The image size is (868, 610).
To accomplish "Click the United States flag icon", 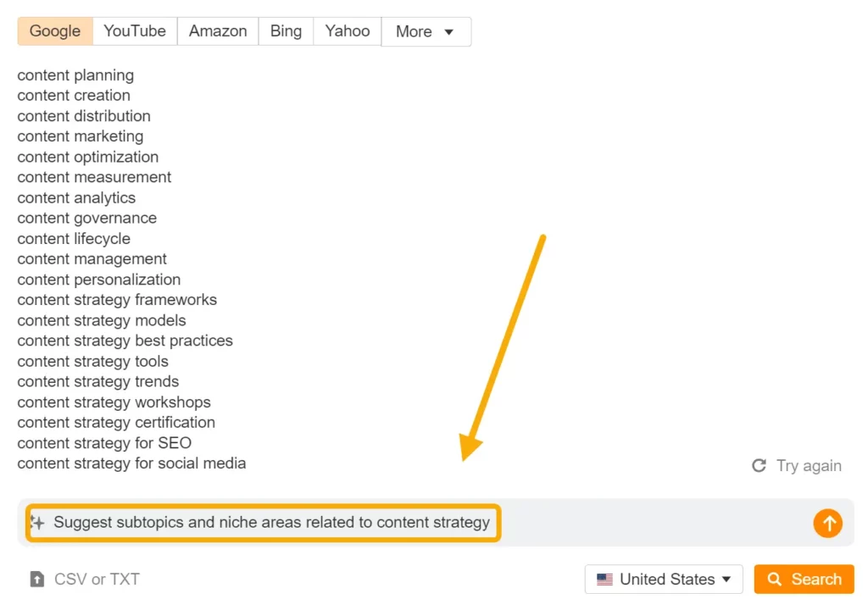I will click(x=604, y=579).
